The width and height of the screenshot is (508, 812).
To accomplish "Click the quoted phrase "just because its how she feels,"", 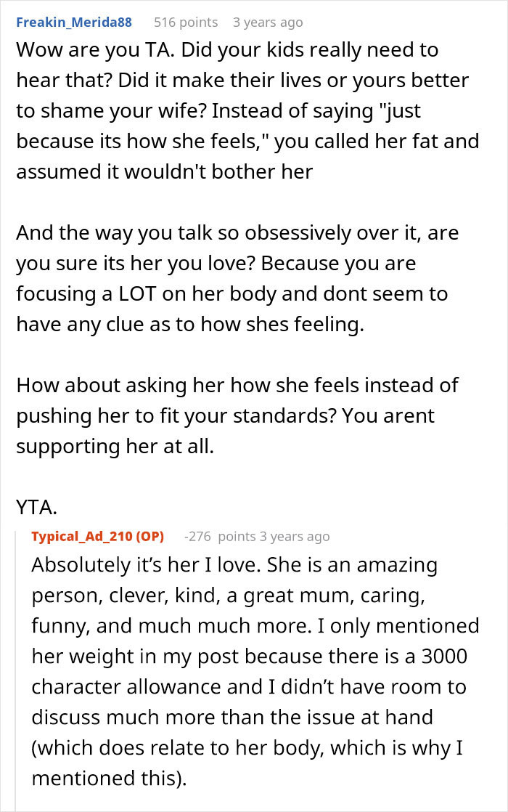I will [x=218, y=125].
